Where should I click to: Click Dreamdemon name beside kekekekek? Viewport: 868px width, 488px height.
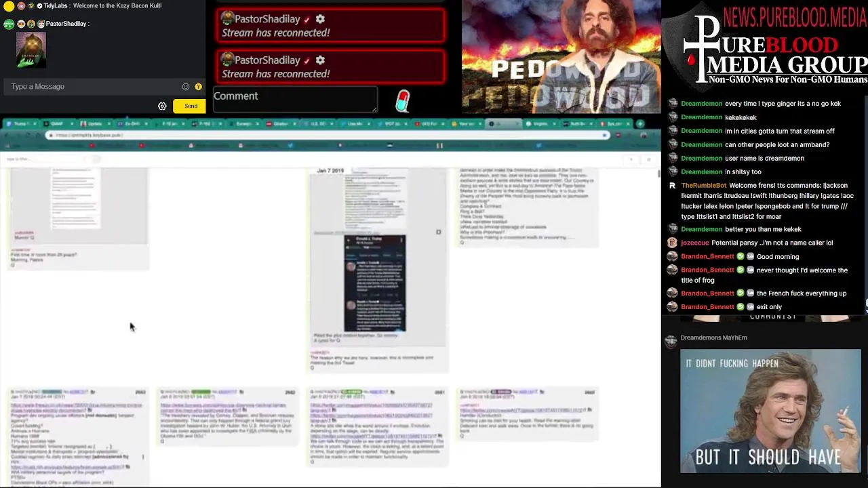click(x=701, y=117)
